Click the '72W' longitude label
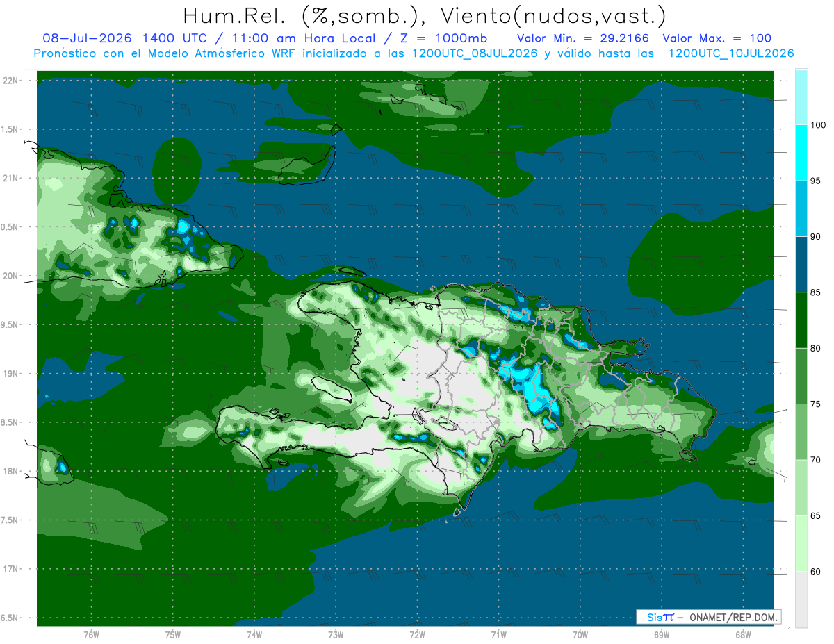Screen dimensions: 834x644 [x=417, y=635]
